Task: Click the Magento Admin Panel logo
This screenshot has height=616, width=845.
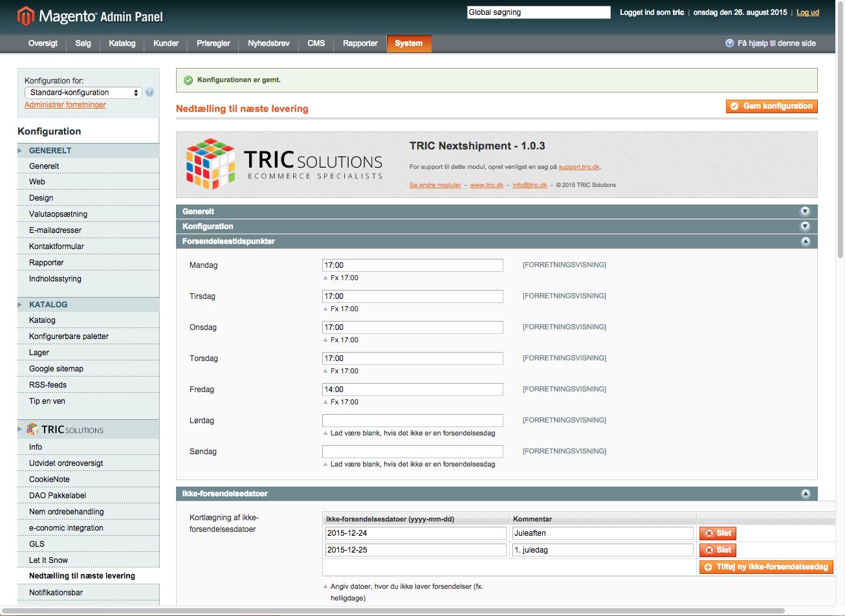Action: [x=91, y=16]
